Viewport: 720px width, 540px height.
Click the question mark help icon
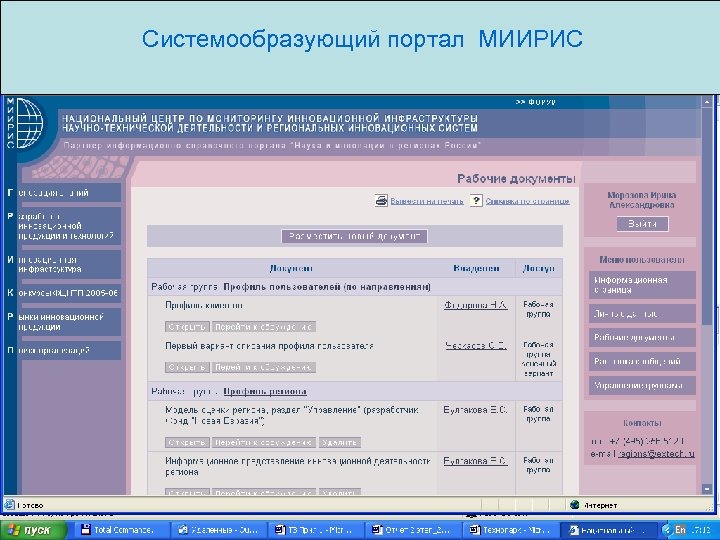[x=476, y=201]
